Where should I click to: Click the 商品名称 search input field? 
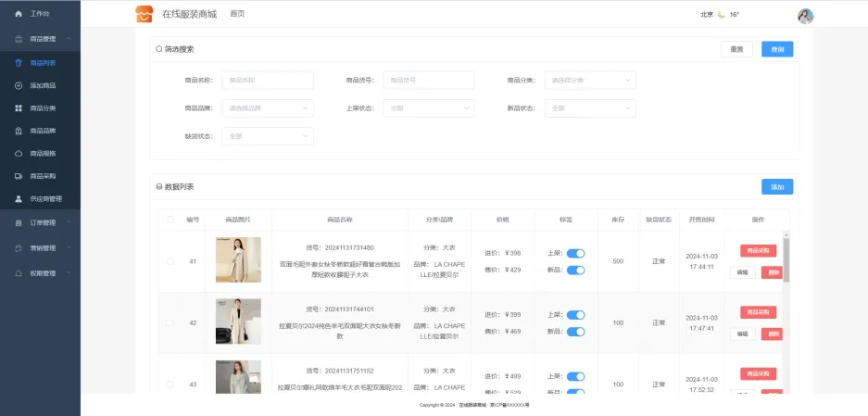[x=267, y=81]
